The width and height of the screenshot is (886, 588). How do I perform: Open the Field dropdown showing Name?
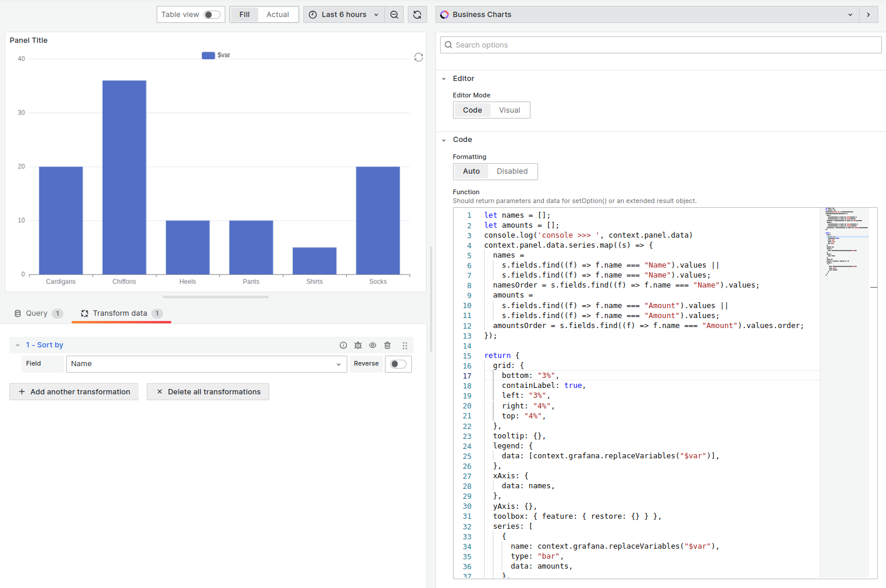click(x=205, y=364)
